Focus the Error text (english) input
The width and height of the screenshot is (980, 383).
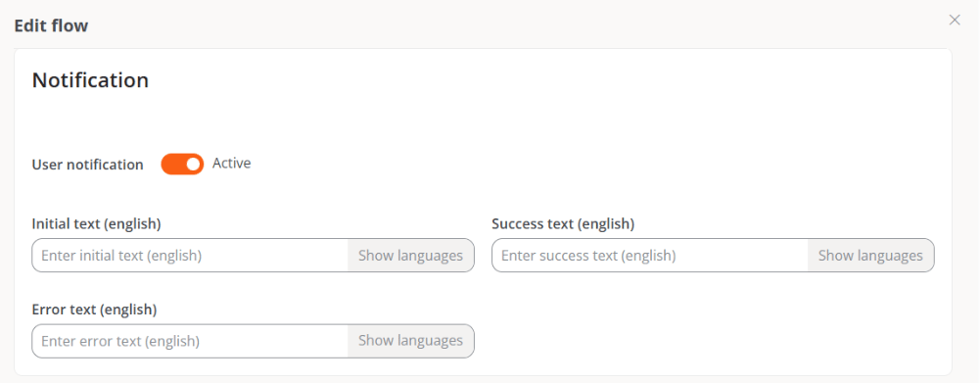click(190, 341)
